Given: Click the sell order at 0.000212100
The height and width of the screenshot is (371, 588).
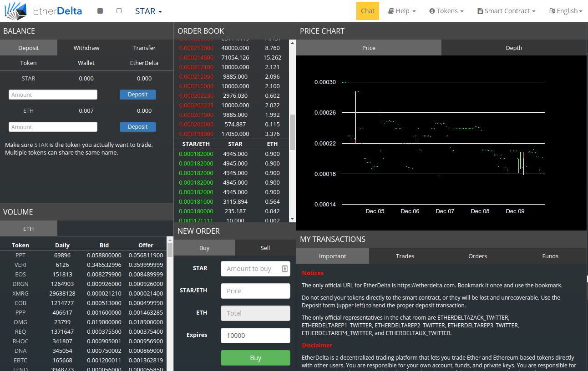Looking at the screenshot, I should click(x=231, y=67).
